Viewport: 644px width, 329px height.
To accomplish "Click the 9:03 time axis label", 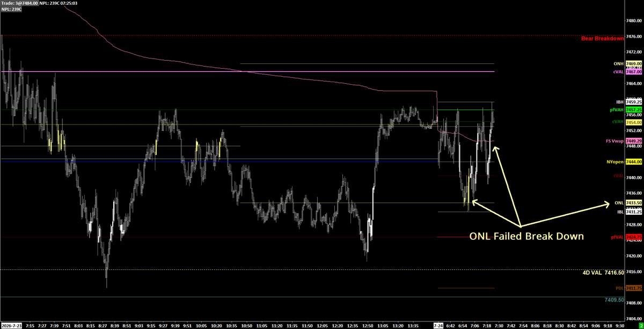I will point(138,325).
